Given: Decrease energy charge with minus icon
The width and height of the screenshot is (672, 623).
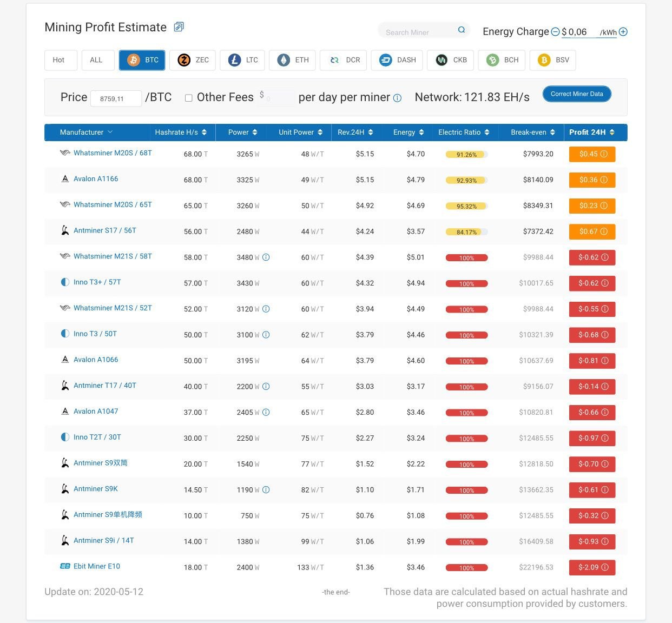Looking at the screenshot, I should [x=555, y=32].
